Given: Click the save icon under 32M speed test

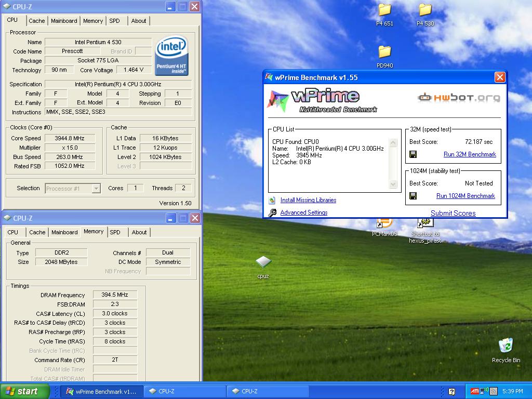Looking at the screenshot, I should (x=413, y=154).
